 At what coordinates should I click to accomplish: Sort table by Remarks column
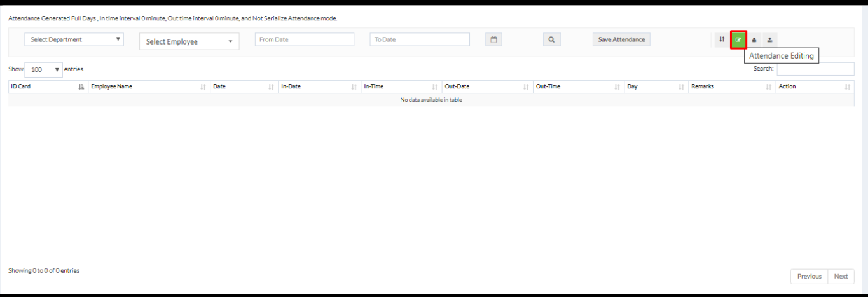pyautogui.click(x=732, y=86)
